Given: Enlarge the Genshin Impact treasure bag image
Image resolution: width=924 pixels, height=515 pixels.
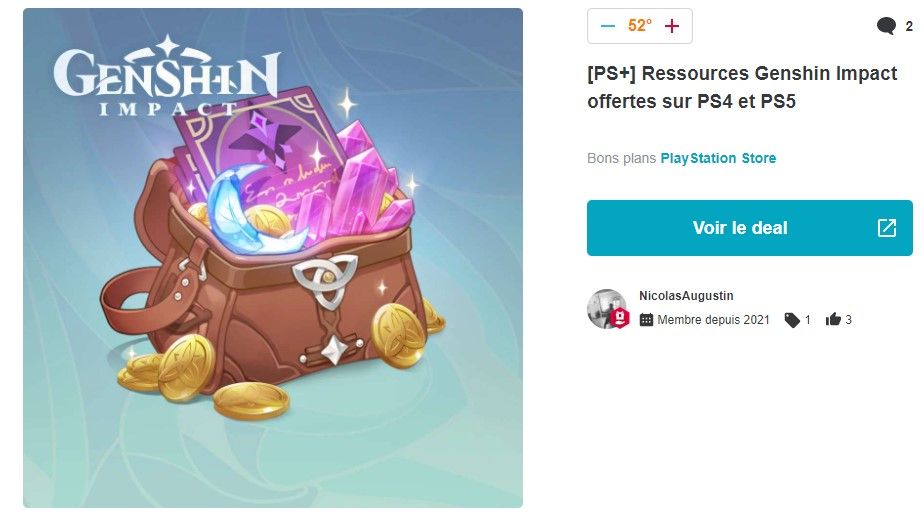Looking at the screenshot, I should point(273,258).
